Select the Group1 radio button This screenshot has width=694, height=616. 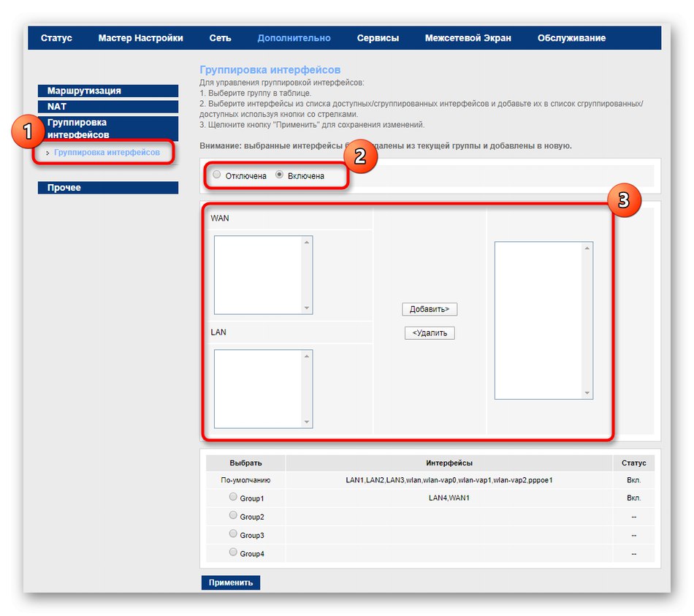coord(233,497)
